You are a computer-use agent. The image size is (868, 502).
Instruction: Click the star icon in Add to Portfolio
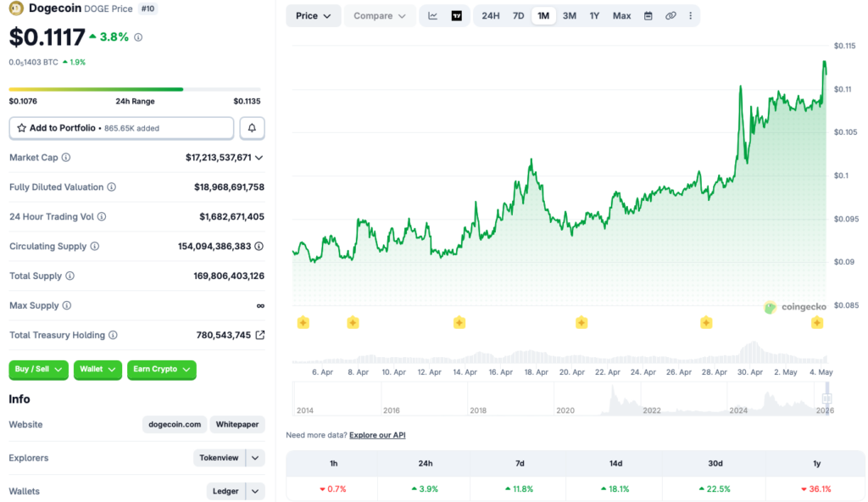(21, 128)
